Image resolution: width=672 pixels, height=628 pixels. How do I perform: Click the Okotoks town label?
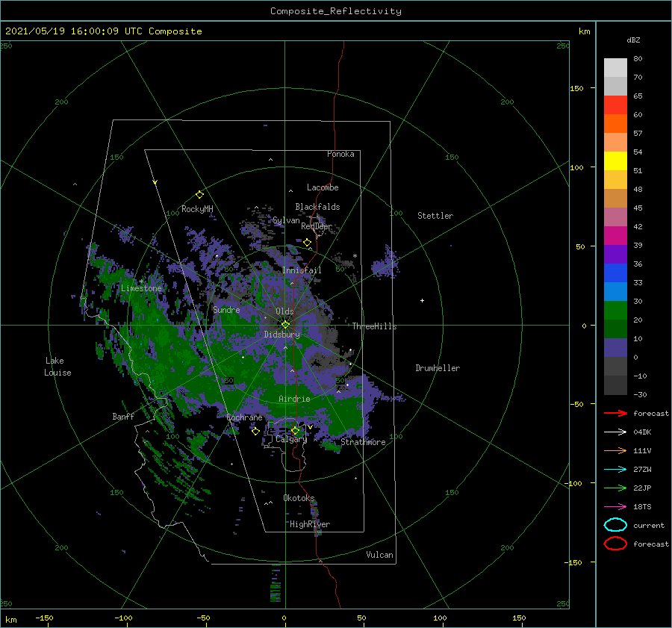(x=299, y=498)
